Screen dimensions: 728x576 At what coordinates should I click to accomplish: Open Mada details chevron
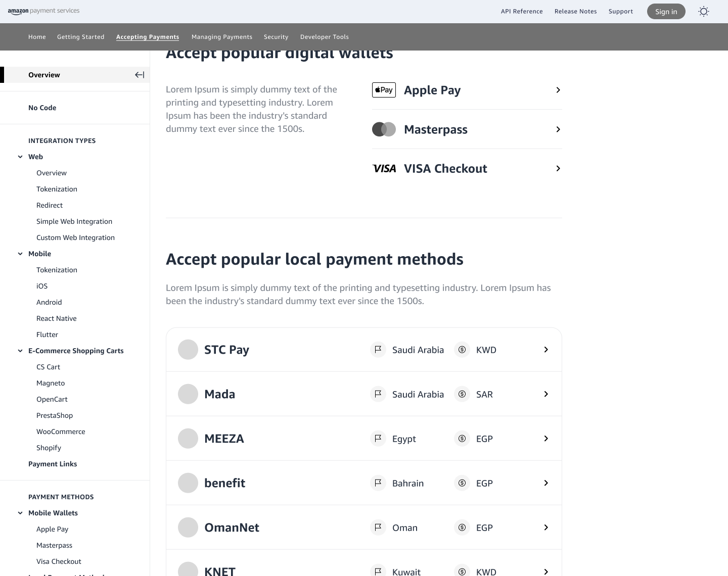click(546, 394)
